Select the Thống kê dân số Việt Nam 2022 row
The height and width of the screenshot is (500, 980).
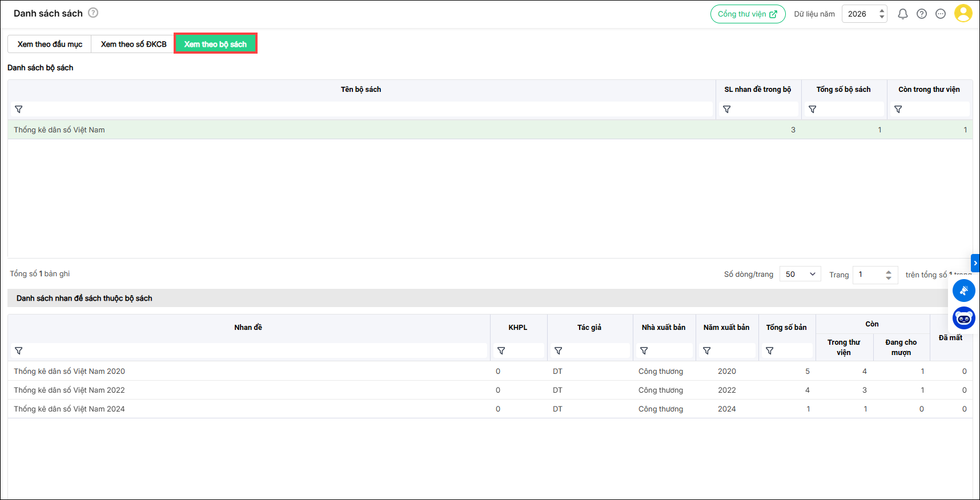point(69,390)
